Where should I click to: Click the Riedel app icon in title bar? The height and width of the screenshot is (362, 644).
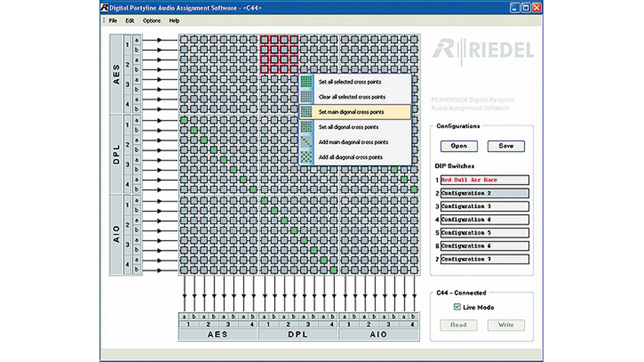click(x=105, y=8)
